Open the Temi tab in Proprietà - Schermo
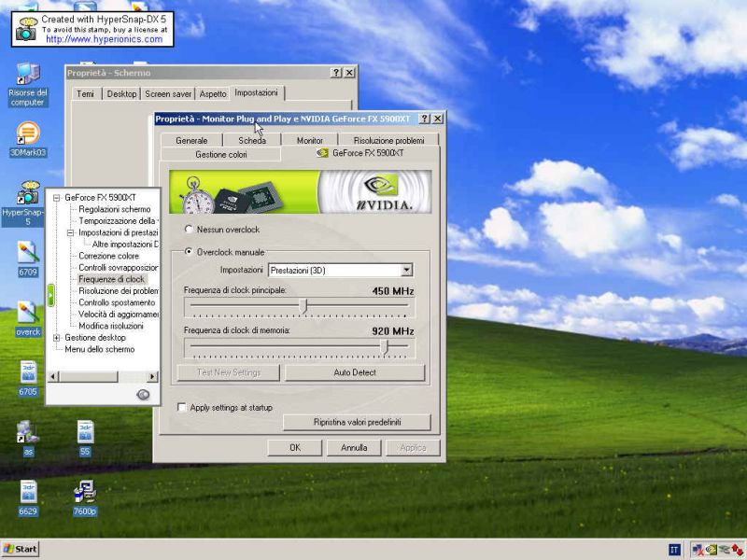The image size is (747, 560). coord(85,94)
